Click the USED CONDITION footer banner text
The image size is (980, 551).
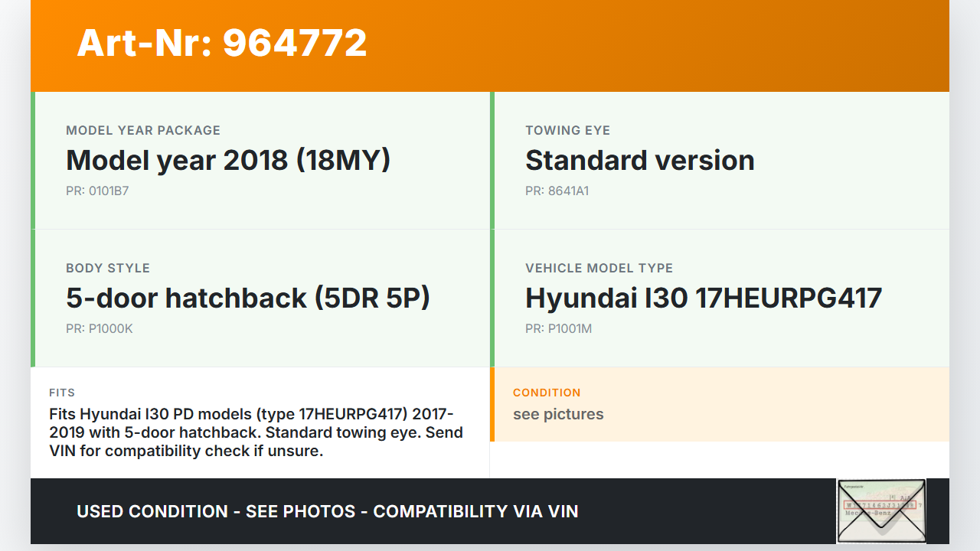(327, 511)
